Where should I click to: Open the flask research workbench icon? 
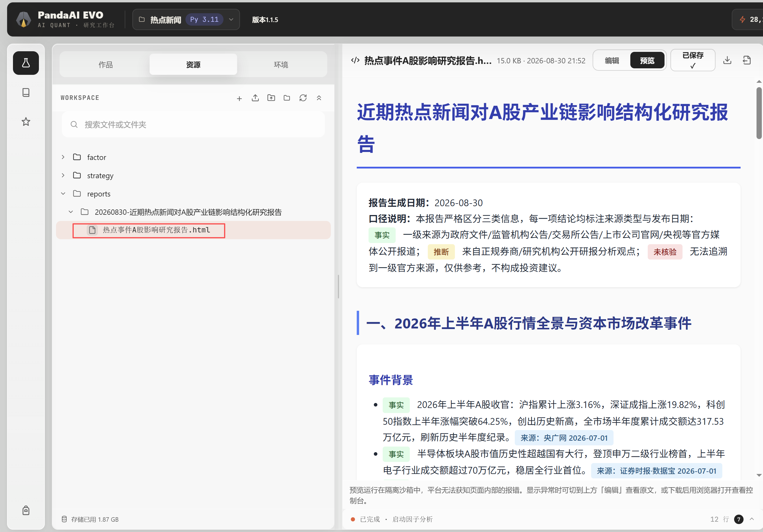coord(26,63)
